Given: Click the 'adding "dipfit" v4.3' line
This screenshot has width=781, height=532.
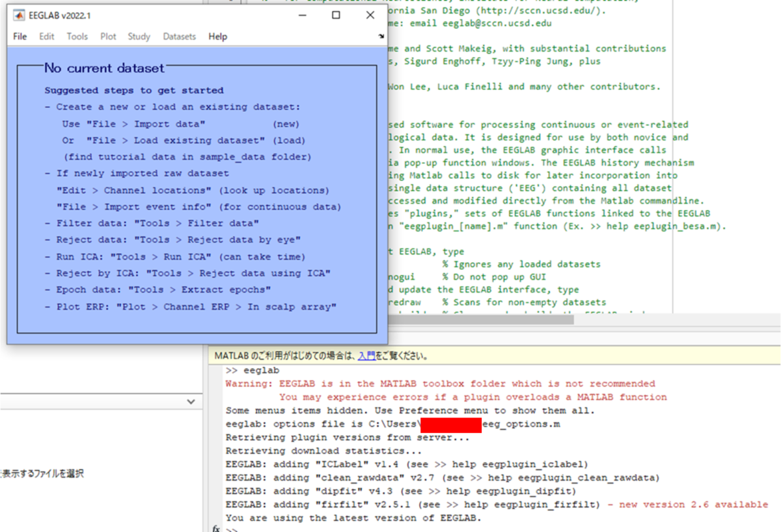Looking at the screenshot, I should click(x=401, y=491).
